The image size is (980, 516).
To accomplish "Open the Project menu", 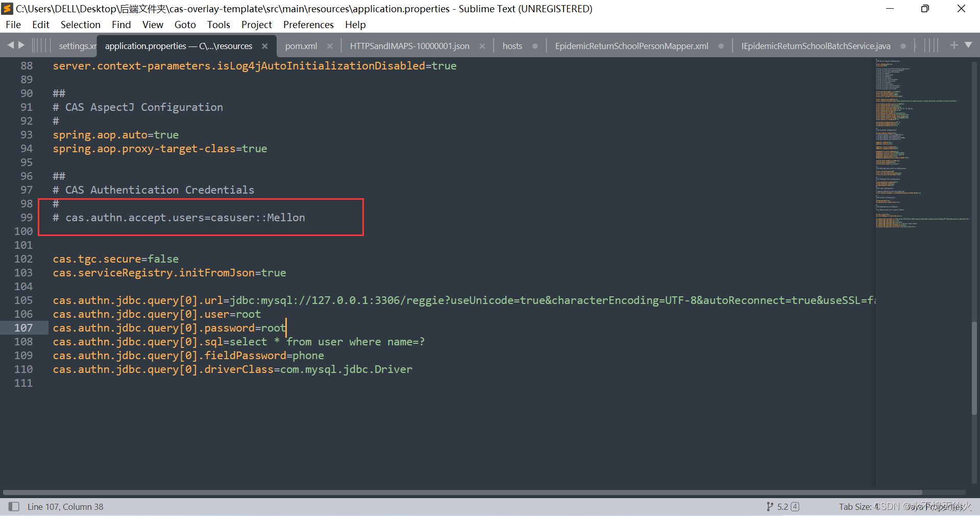I will [257, 25].
